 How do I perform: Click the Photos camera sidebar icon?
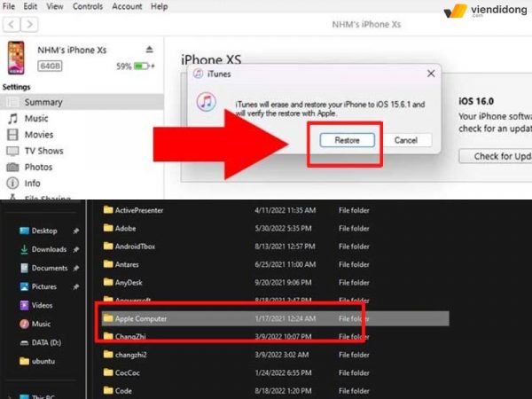13,167
